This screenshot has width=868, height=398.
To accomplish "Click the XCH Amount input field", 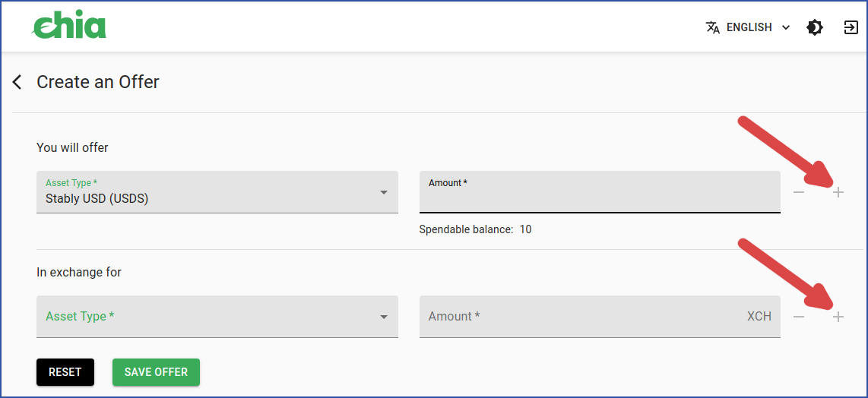I will tap(600, 317).
